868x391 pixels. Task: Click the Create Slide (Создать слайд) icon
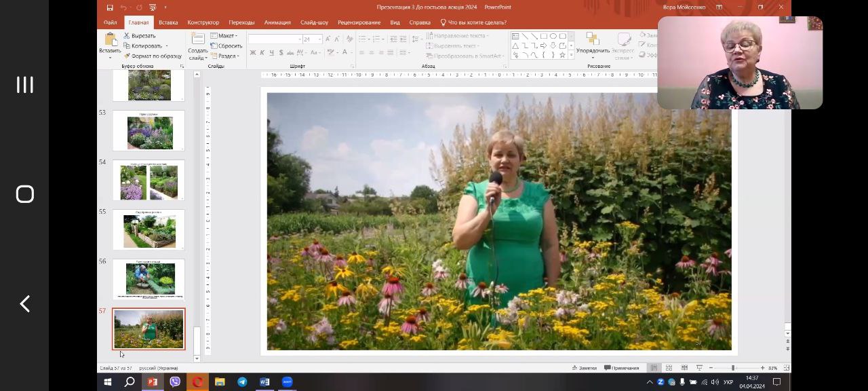[197, 41]
